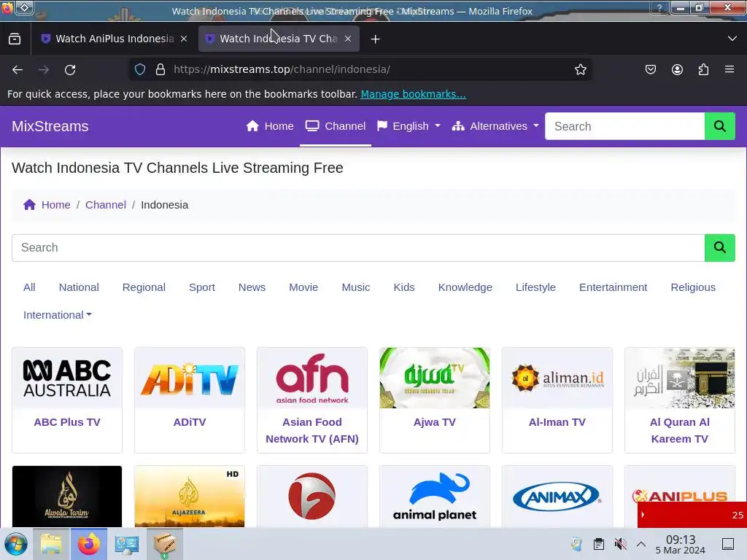Open tracking protection shield icon

point(139,69)
